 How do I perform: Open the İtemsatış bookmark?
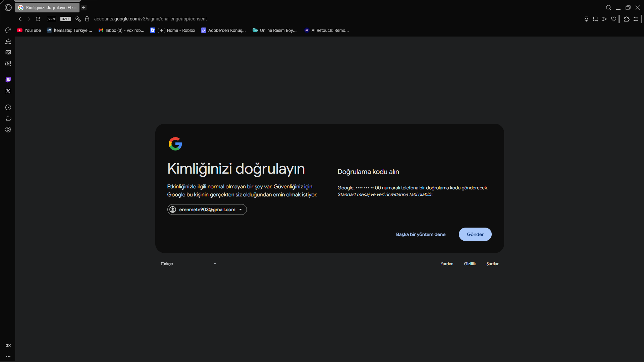(69, 30)
